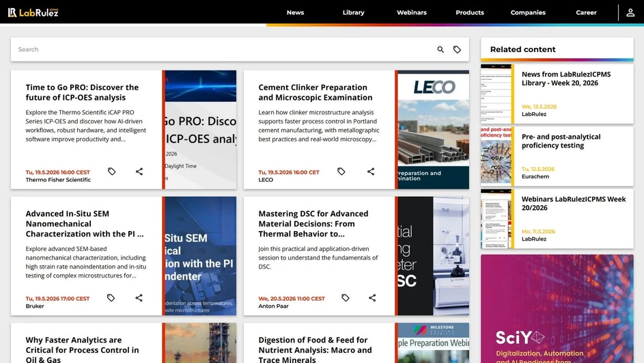Open tag filter icon in search bar
644x363 pixels.
[x=457, y=49]
